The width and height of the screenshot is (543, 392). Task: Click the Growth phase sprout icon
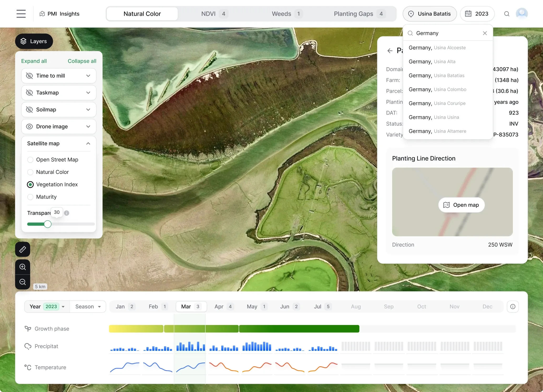coord(28,329)
